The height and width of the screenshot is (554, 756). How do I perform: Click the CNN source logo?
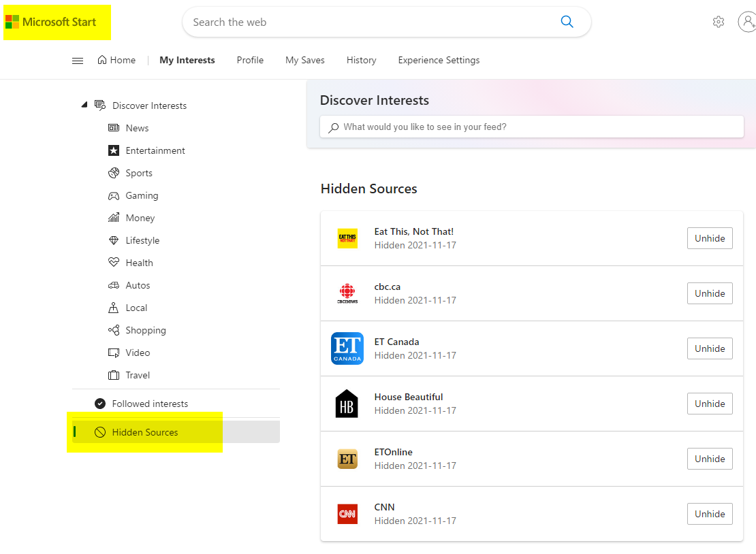coord(347,514)
